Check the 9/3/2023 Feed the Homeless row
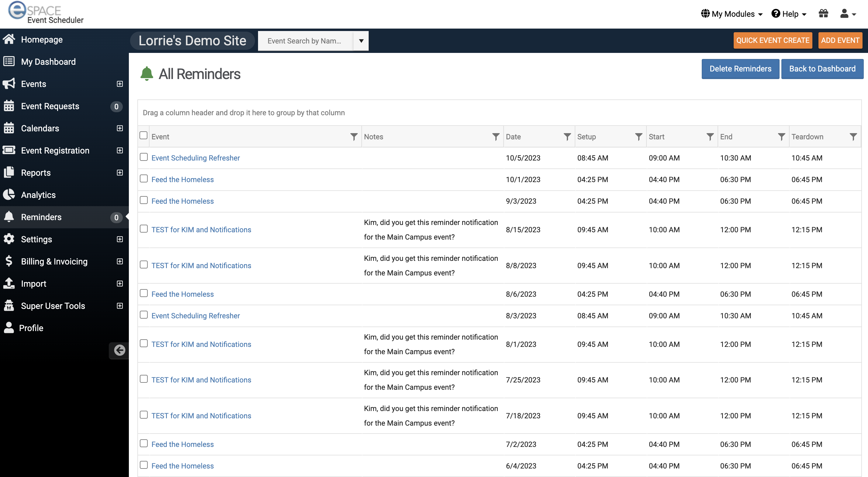 (x=144, y=200)
